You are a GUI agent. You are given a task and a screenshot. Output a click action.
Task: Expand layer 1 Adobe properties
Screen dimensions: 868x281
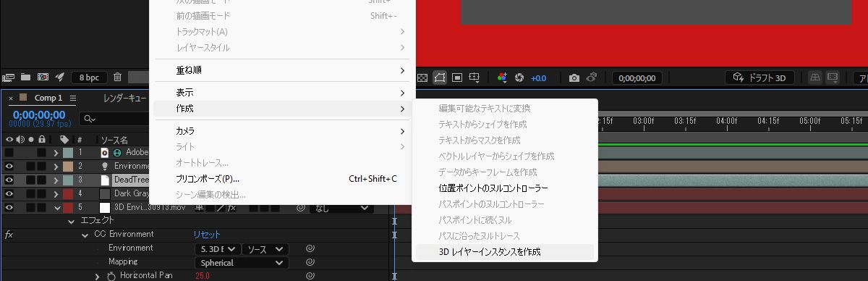56,153
